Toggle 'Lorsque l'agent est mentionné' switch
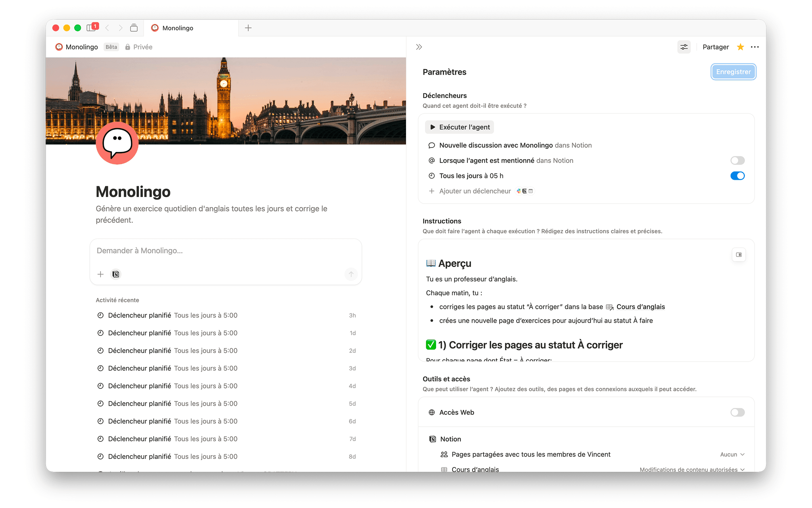 (x=737, y=160)
